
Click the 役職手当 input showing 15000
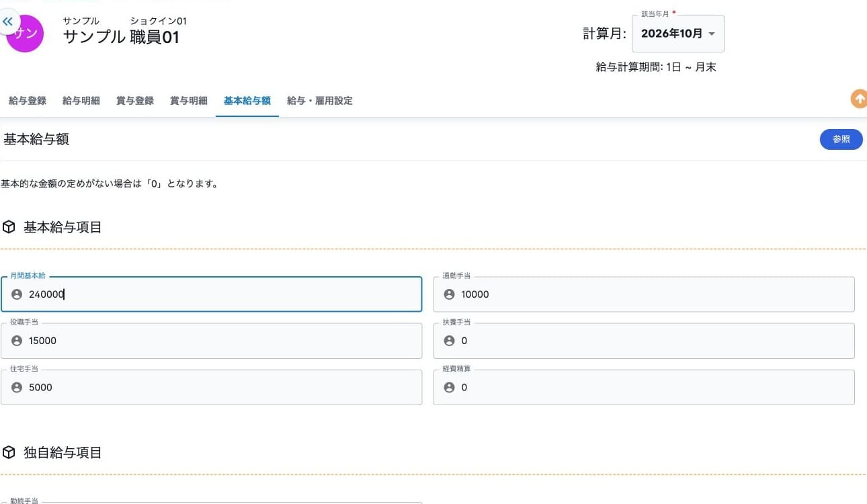212,341
